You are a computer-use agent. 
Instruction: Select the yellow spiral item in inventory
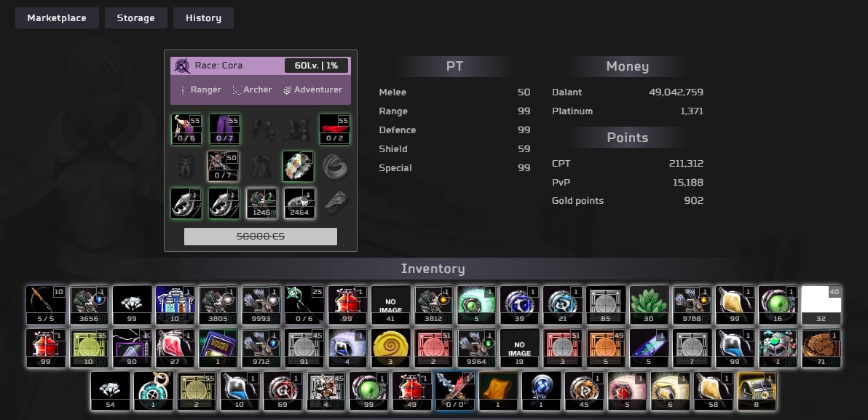[x=390, y=347]
